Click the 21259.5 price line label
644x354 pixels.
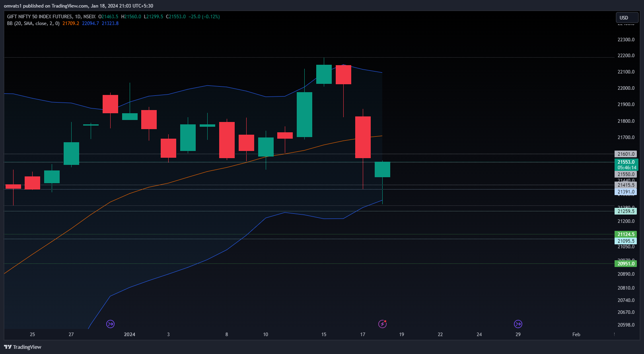click(x=626, y=211)
